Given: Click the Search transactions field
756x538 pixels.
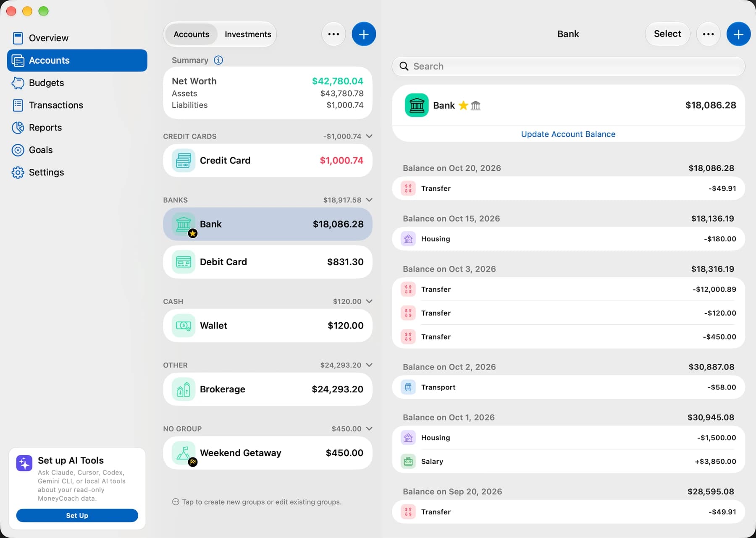Looking at the screenshot, I should 568,66.
